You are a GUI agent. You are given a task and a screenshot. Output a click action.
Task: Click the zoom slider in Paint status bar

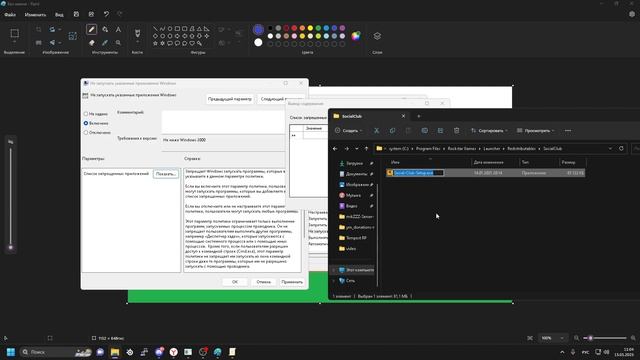(x=605, y=338)
